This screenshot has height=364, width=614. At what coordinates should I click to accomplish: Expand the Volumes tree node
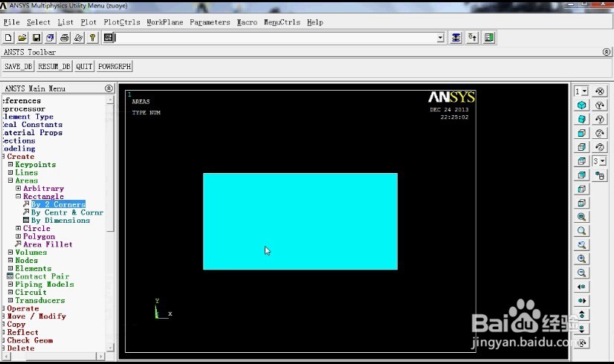coord(10,253)
